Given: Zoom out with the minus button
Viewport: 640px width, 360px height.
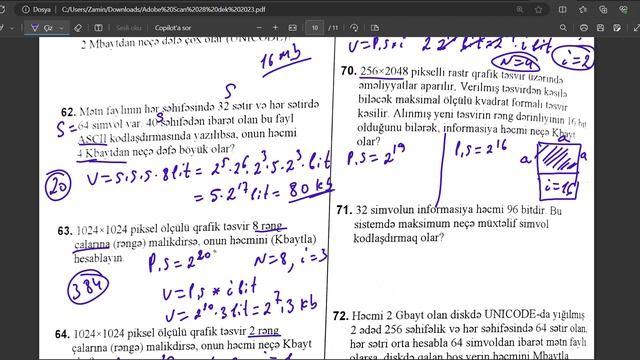Looking at the screenshot, I should click(x=259, y=28).
